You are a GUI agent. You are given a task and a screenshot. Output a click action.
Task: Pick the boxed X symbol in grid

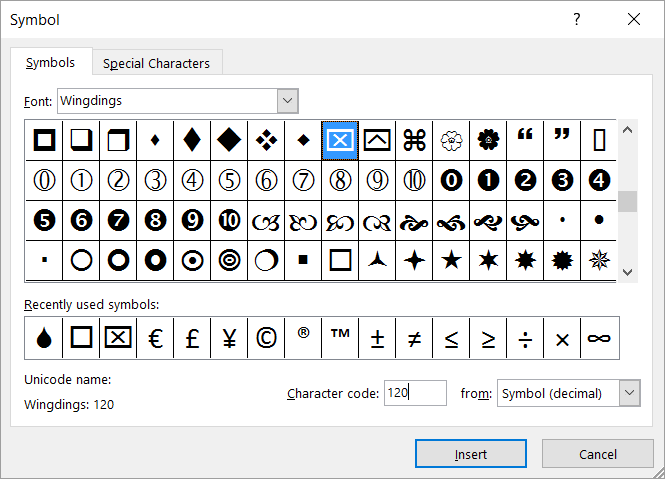tap(340, 141)
